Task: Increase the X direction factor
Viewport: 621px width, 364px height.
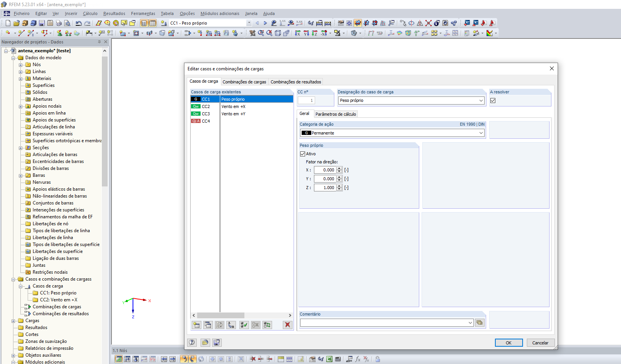Action: coord(339,168)
